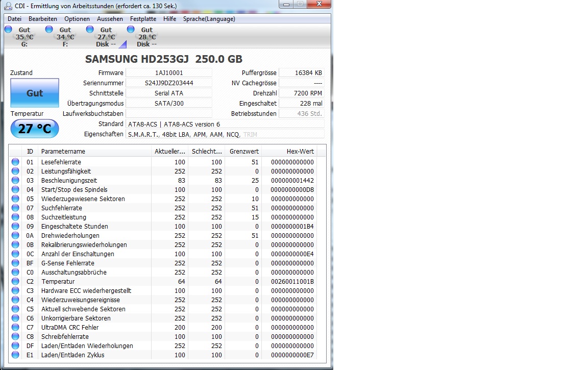The width and height of the screenshot is (588, 370).
Task: Click the Grenzwert column header
Action: 244,152
